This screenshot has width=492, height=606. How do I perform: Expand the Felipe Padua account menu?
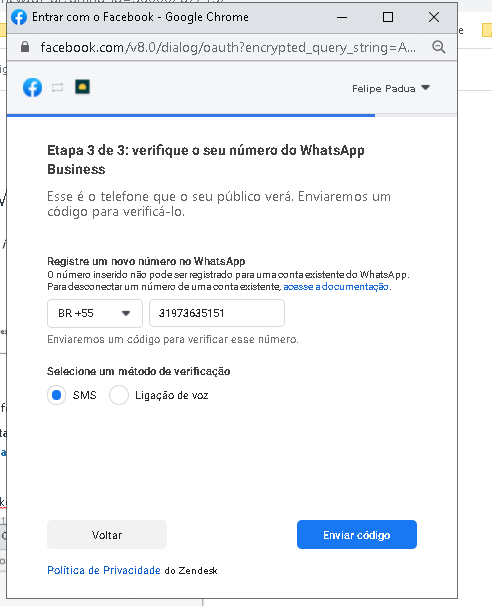click(426, 88)
